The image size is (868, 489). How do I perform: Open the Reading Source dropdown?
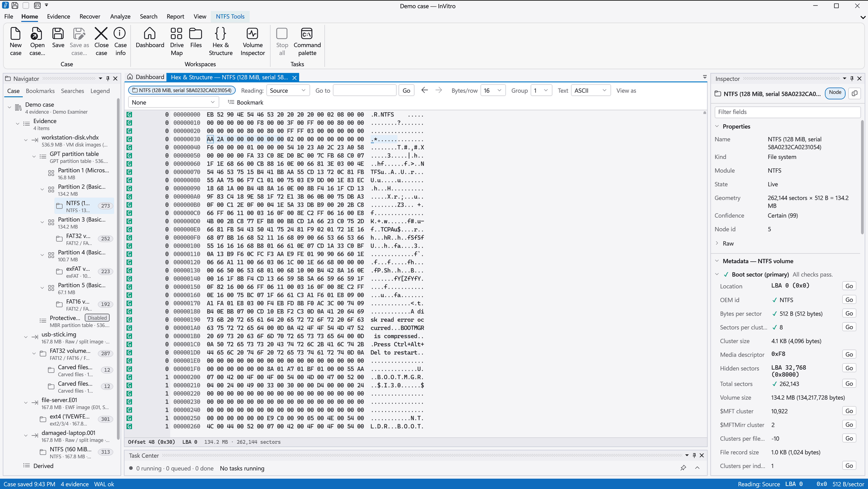click(288, 90)
